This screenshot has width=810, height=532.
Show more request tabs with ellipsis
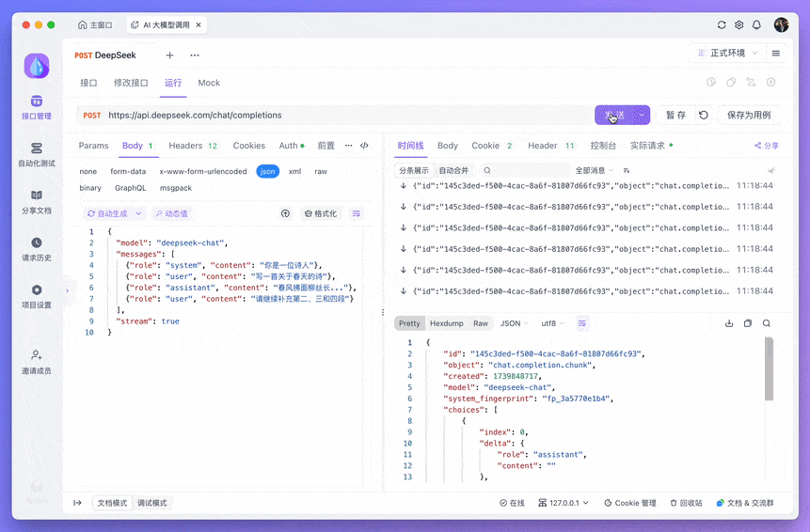coord(349,146)
